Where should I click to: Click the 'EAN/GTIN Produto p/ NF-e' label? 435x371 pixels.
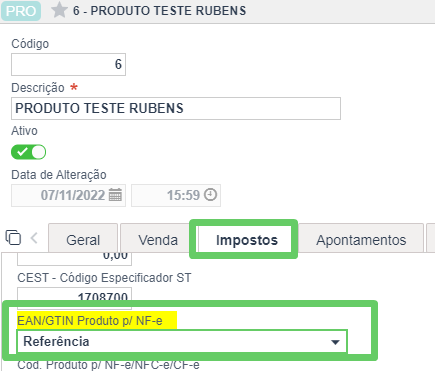pos(90,321)
